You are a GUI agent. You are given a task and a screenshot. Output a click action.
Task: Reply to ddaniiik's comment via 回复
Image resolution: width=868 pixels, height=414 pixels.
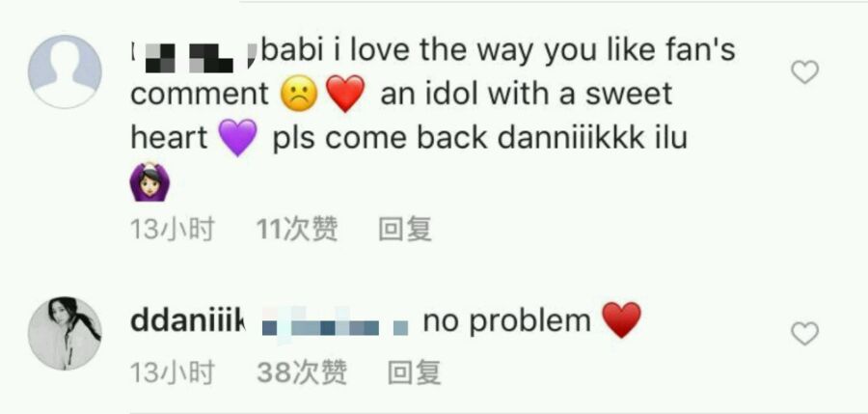click(x=414, y=373)
